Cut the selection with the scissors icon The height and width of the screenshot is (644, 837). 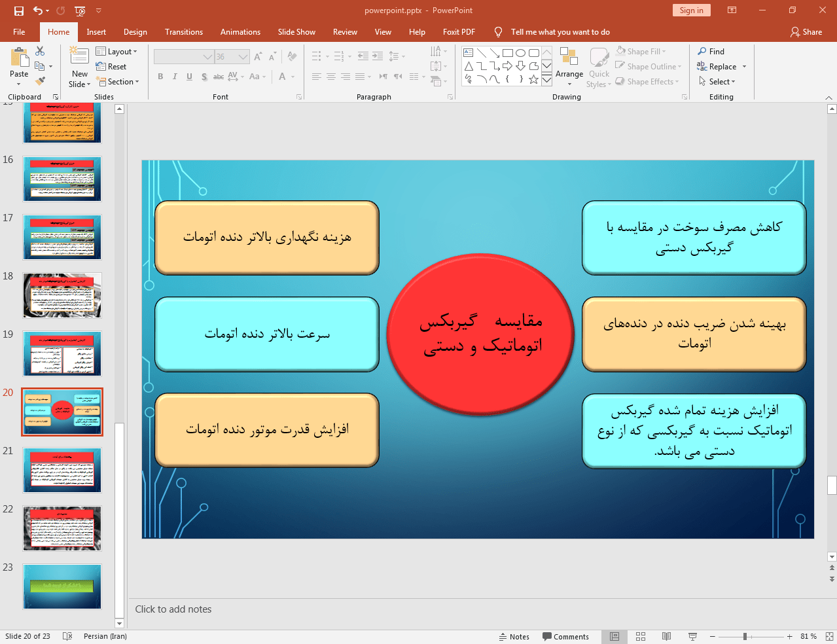40,51
